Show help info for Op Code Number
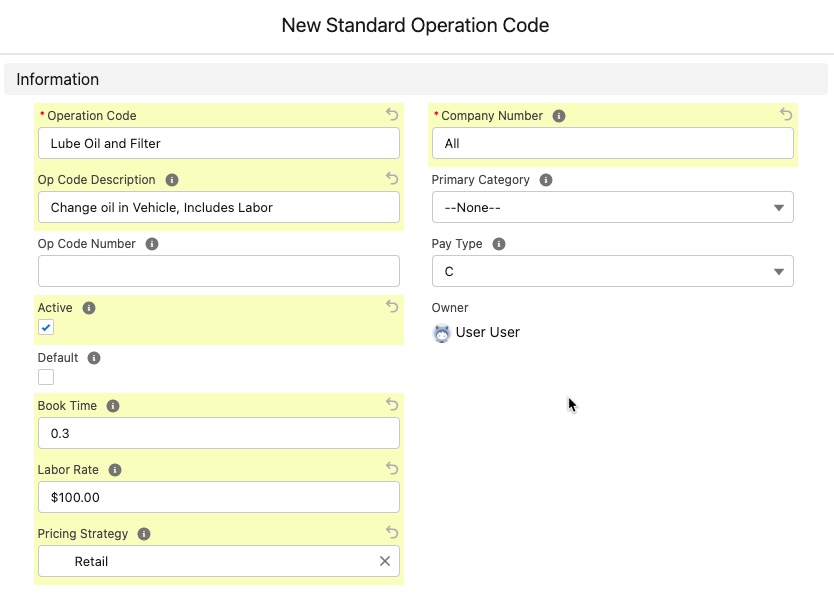This screenshot has width=834, height=599. pos(152,244)
